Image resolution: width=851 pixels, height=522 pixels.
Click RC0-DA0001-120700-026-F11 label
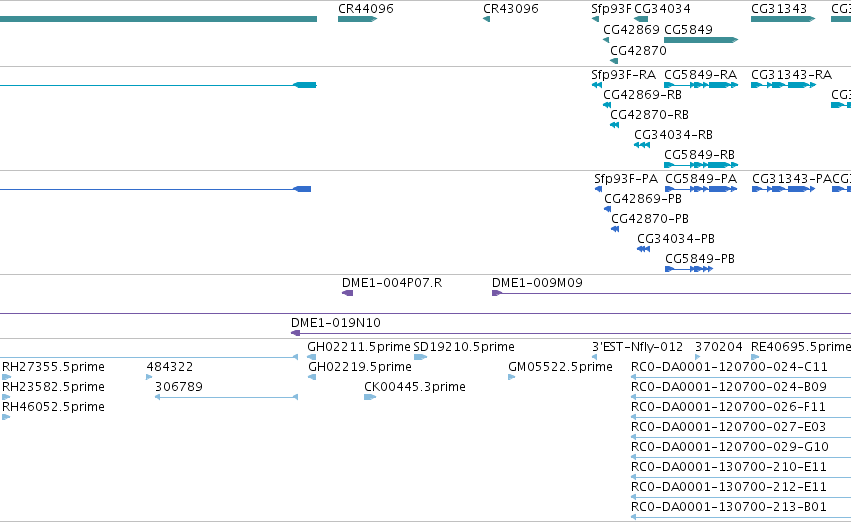(728, 407)
